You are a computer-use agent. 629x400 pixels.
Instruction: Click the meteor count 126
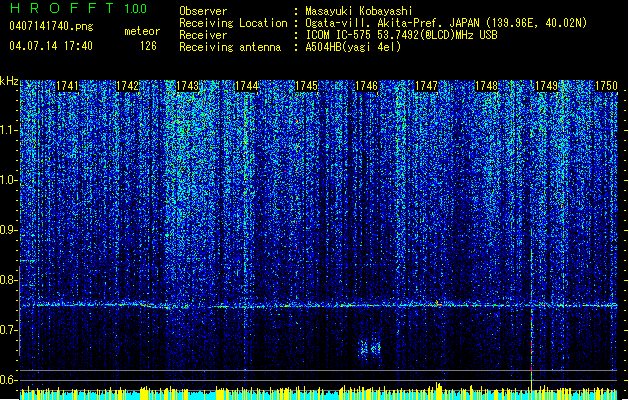click(148, 46)
